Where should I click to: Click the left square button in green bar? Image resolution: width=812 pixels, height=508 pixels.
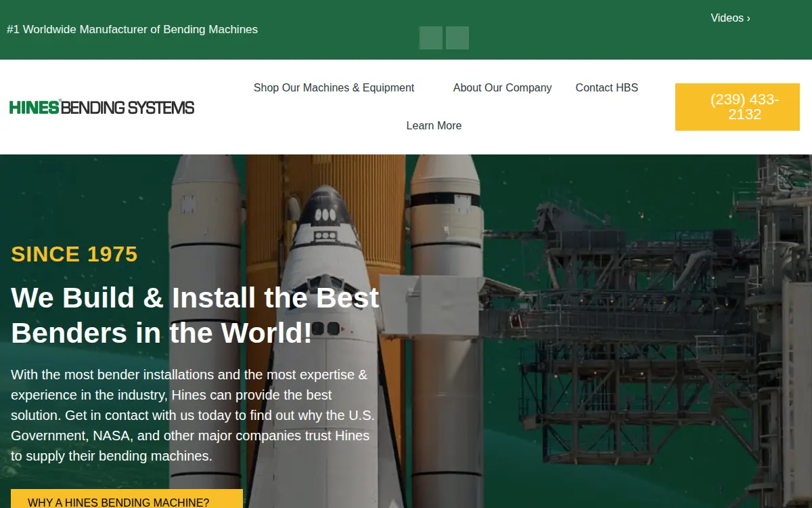(x=431, y=38)
